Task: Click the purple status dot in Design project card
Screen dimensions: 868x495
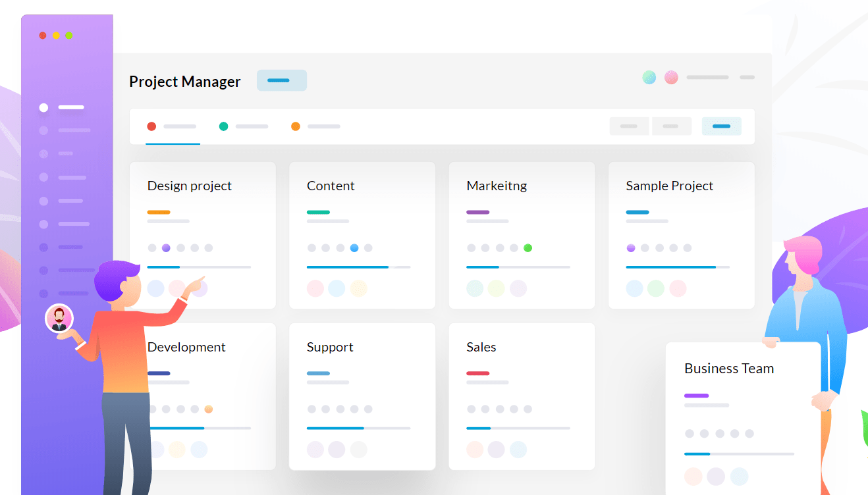Action: coord(166,248)
